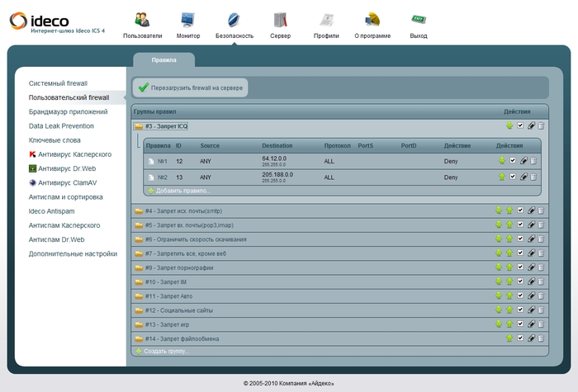The image size is (578, 392).
Task: Move group #4 Запрет исх. почты down
Action: pos(499,210)
